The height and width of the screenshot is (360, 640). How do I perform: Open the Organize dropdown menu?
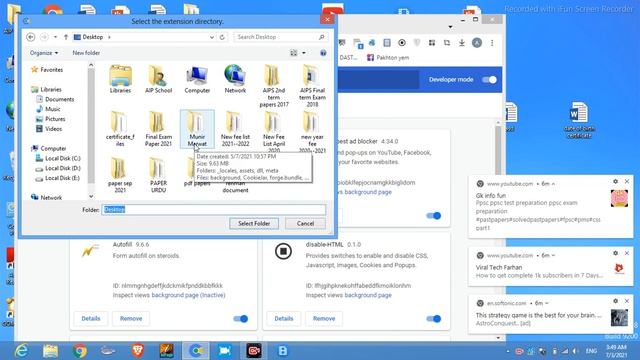click(44, 53)
